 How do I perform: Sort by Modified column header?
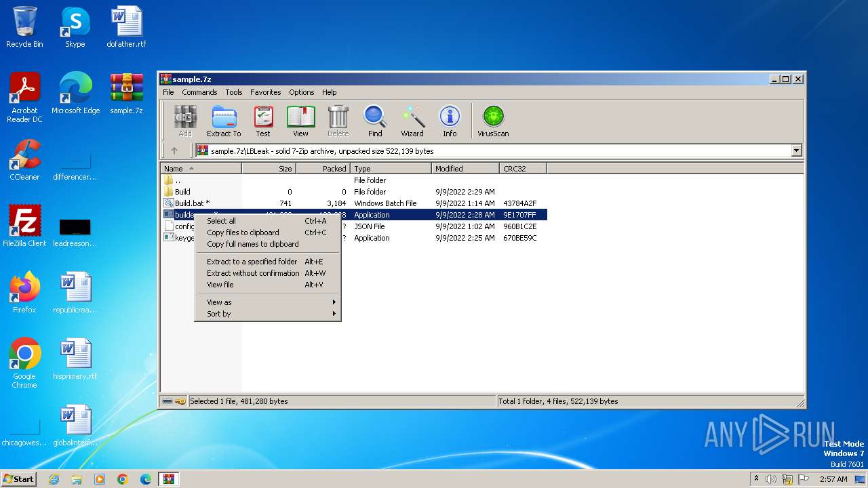[x=466, y=169]
